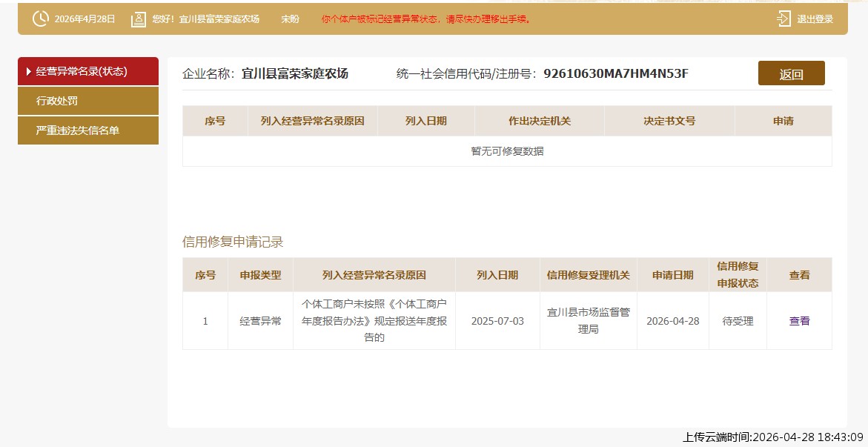Click the credit code 92610630MA7HM4N53F
This screenshot has height=447, width=868.
click(x=615, y=73)
